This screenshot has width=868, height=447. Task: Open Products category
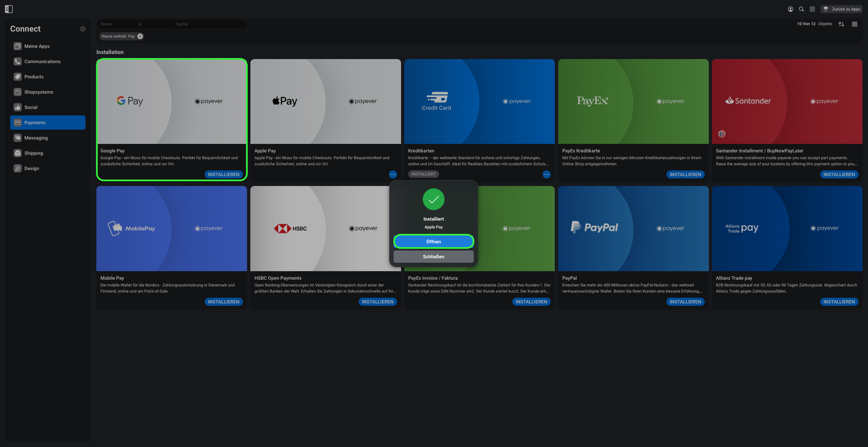pyautogui.click(x=48, y=77)
